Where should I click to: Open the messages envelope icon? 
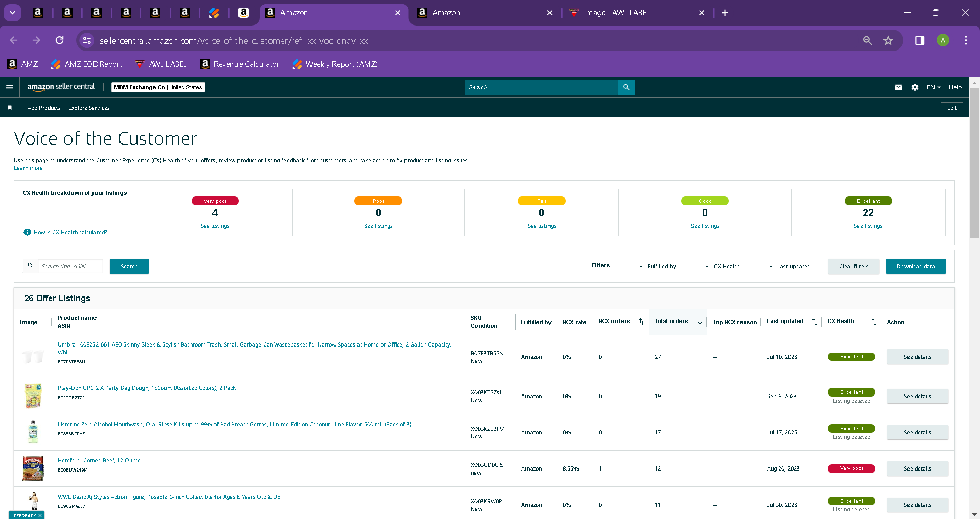point(898,87)
